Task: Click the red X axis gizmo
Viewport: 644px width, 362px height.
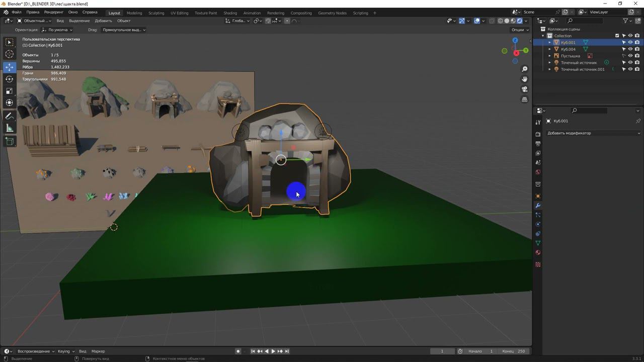Action: coord(516,53)
